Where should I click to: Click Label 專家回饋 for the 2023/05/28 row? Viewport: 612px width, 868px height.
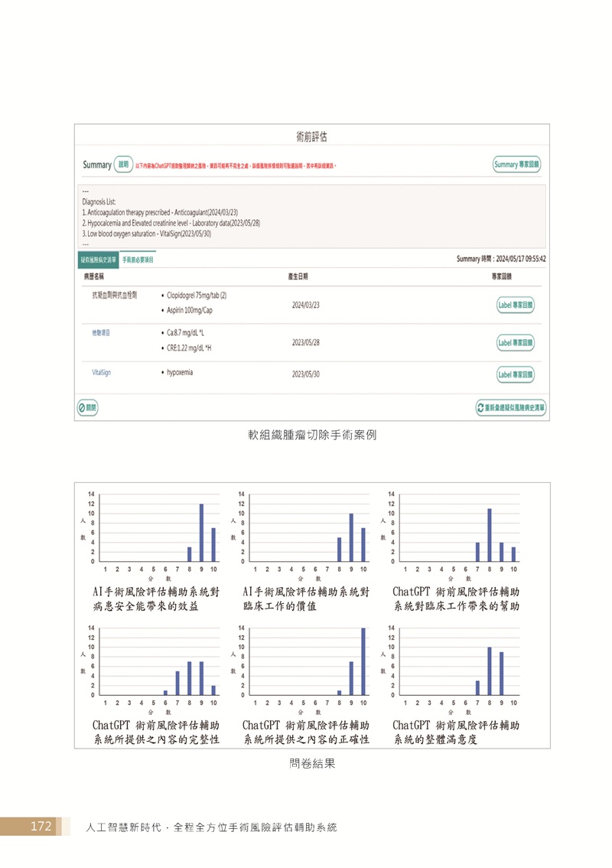click(x=515, y=343)
